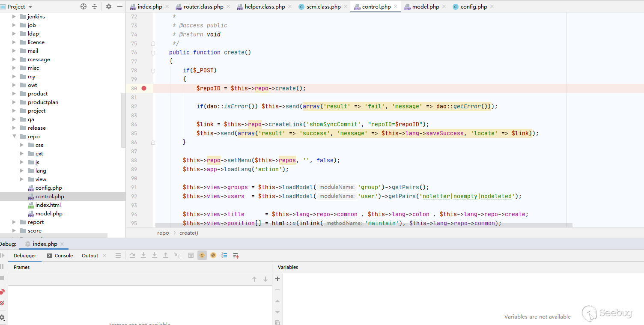Click the Evaluate Expression calculator icon
This screenshot has height=325, width=644.
191,255
